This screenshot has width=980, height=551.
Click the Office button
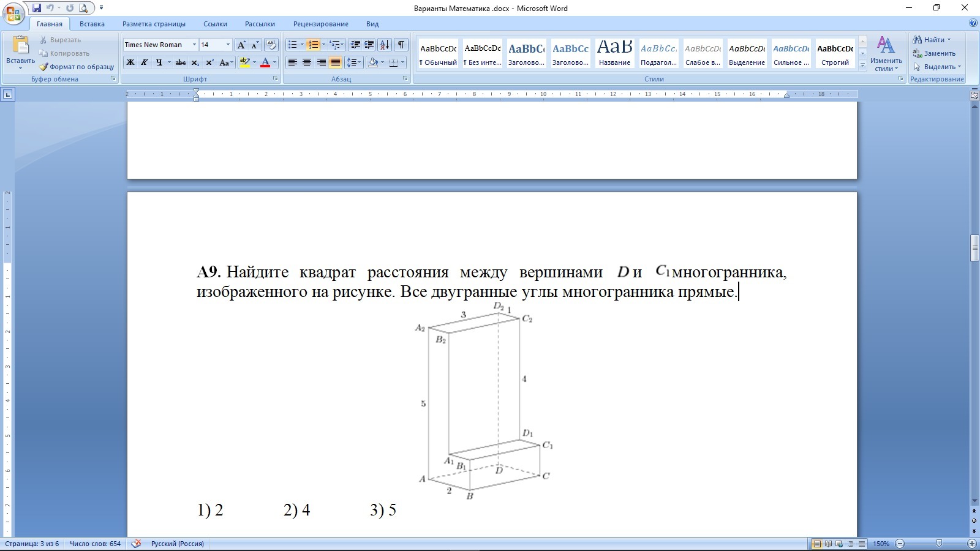pyautogui.click(x=13, y=12)
